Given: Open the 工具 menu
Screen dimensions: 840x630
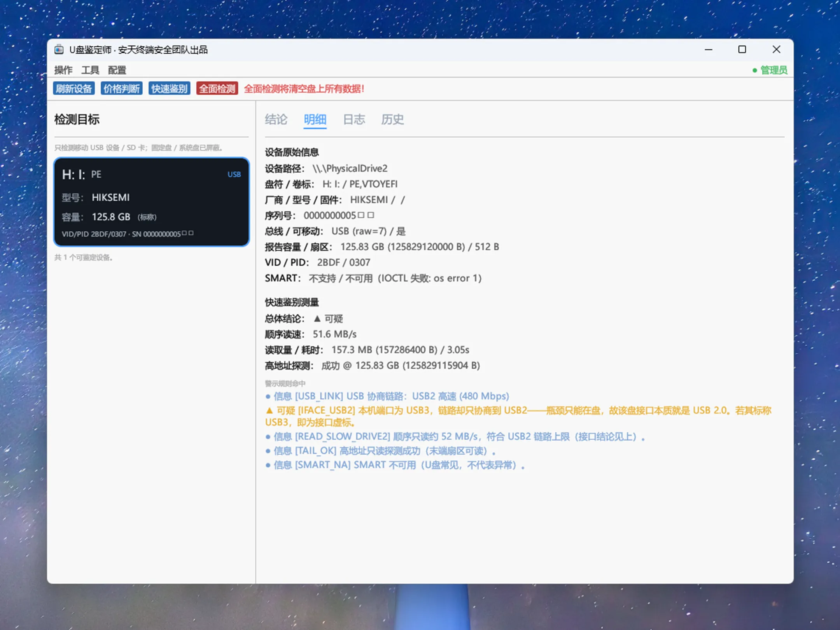Looking at the screenshot, I should pyautogui.click(x=90, y=70).
